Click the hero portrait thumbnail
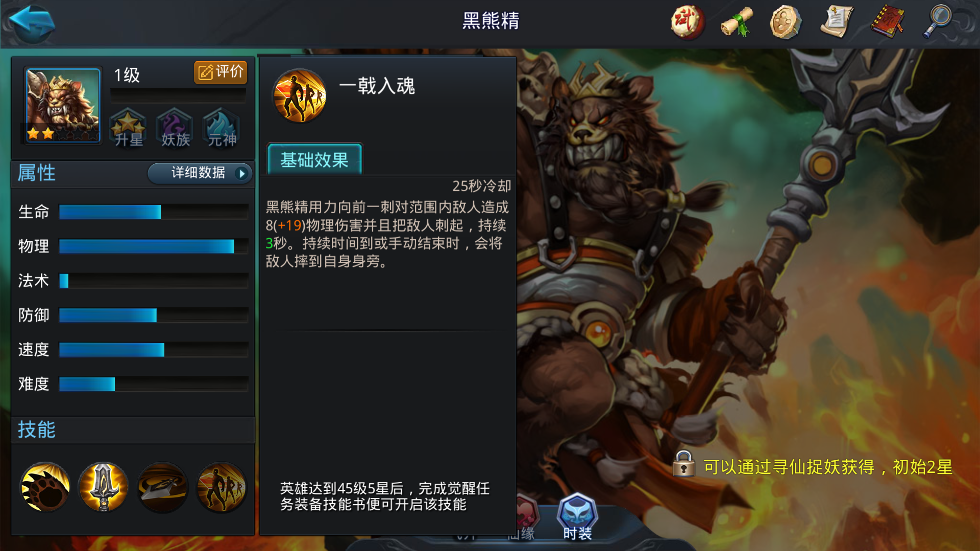The height and width of the screenshot is (551, 980). coord(63,105)
